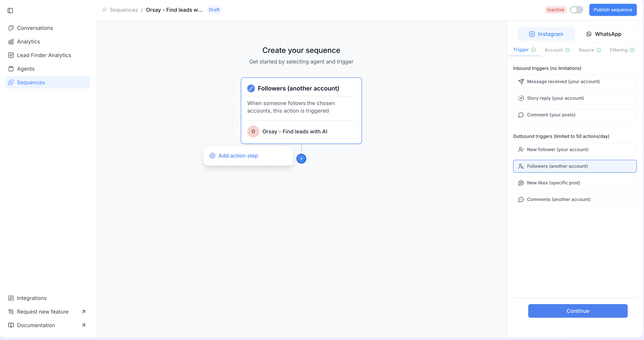The image size is (644, 340).
Task: Go to the Account step tab
Action: click(x=557, y=50)
